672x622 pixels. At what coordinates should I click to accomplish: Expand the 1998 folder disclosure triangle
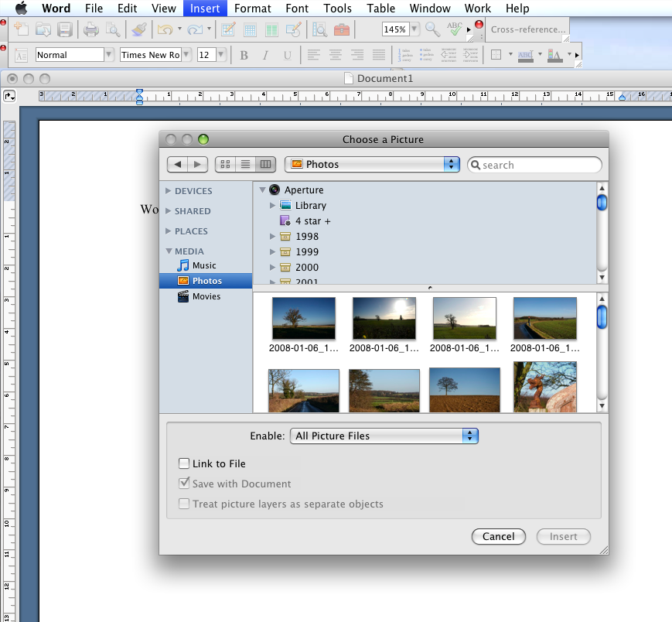coord(273,237)
